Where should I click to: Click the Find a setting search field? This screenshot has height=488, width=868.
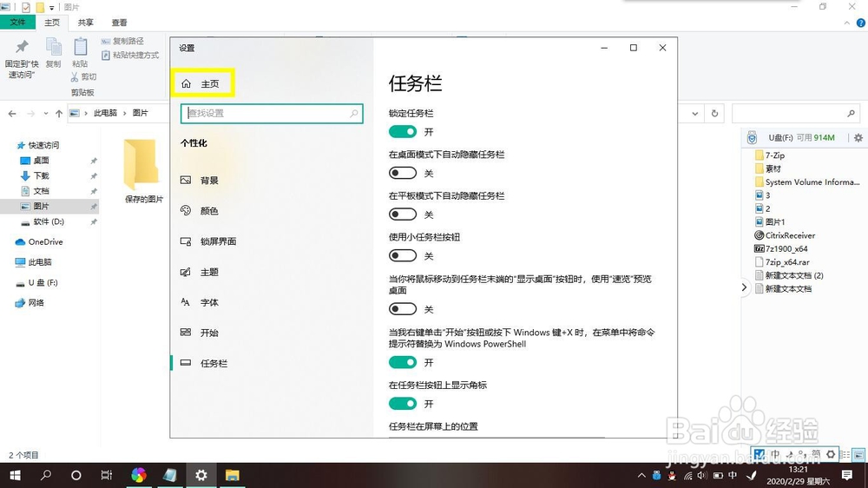[272, 114]
